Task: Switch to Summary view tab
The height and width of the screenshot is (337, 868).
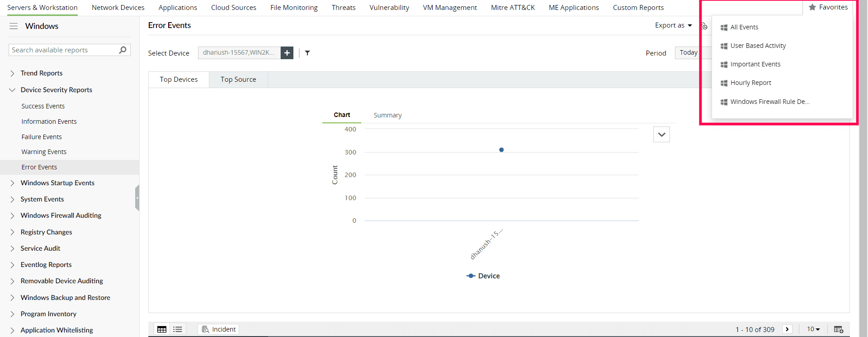Action: (387, 115)
